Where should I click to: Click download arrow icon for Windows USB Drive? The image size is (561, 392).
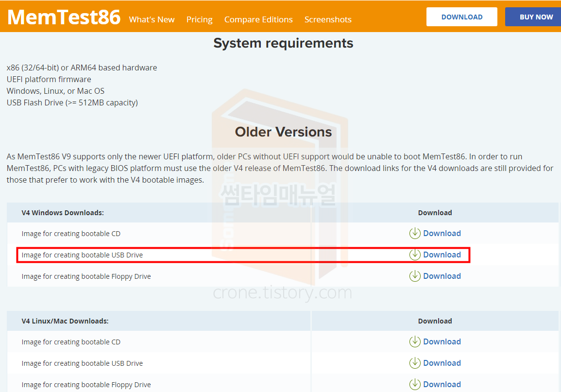[415, 255]
